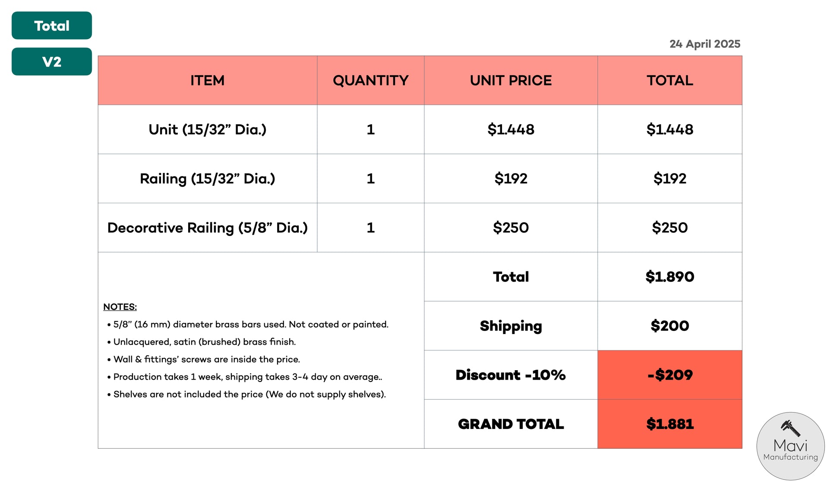Click the $1.448 unit price cell
Viewport: 840px width, 504px height.
click(x=511, y=129)
